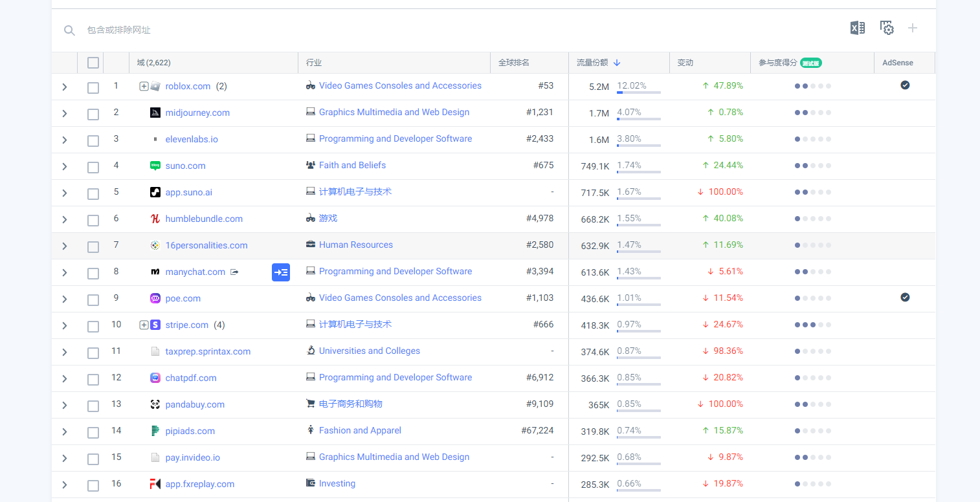Click the roblox.com traffic share bar
This screenshot has width=980, height=502.
pos(638,93)
